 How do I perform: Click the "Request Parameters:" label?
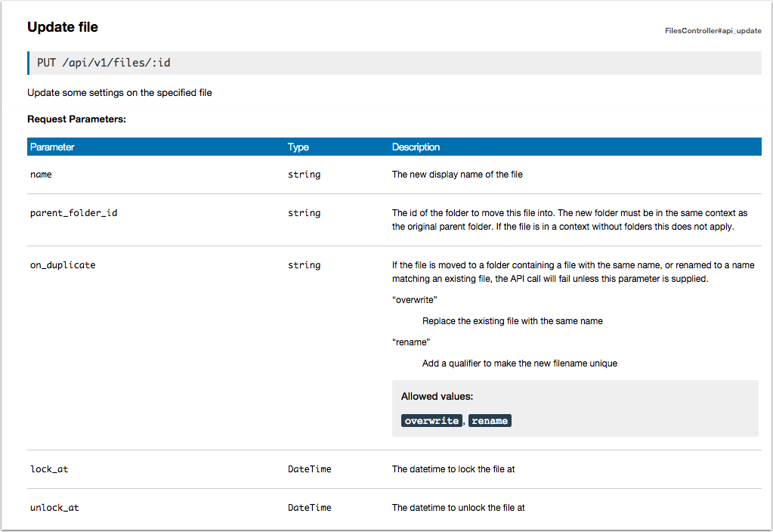(x=76, y=119)
